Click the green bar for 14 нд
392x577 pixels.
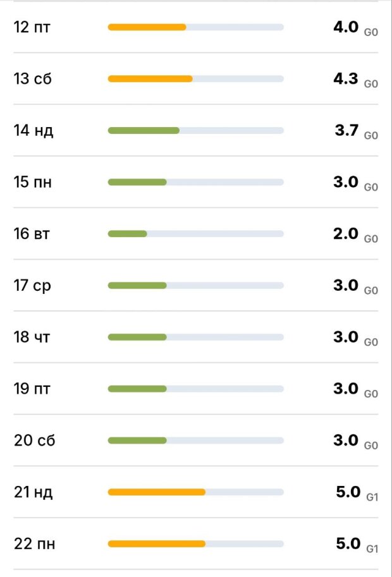(x=144, y=131)
